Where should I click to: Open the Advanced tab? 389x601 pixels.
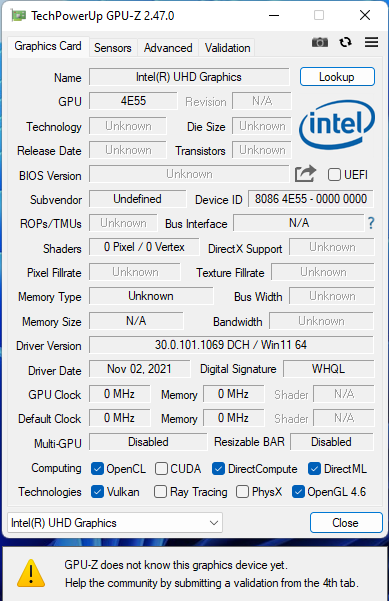(168, 48)
